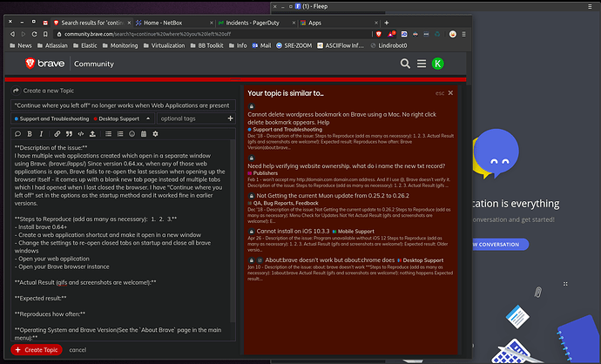Switch to the Home - NetBox tab
The height and width of the screenshot is (364, 601).
(x=173, y=23)
